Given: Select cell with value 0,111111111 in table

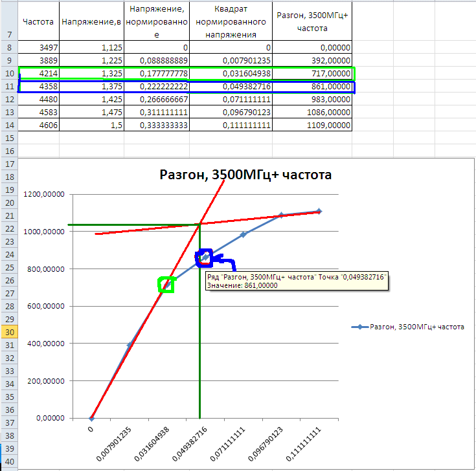Looking at the screenshot, I should [231, 125].
